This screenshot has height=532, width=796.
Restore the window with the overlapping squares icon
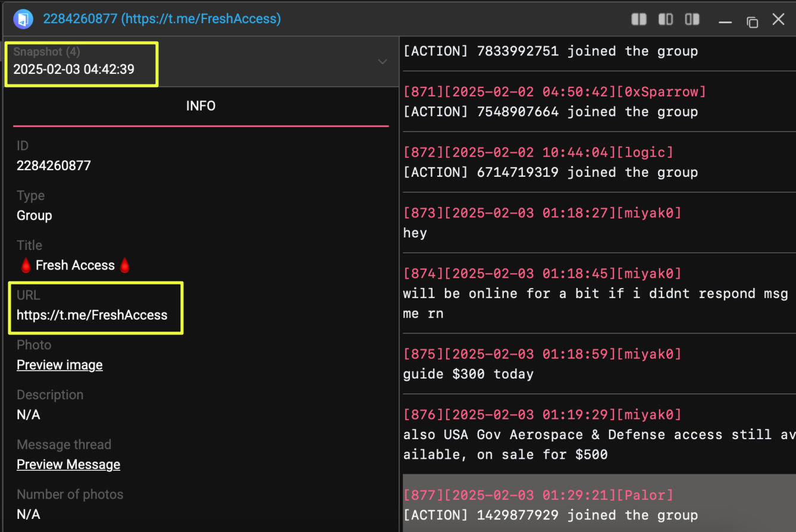752,21
